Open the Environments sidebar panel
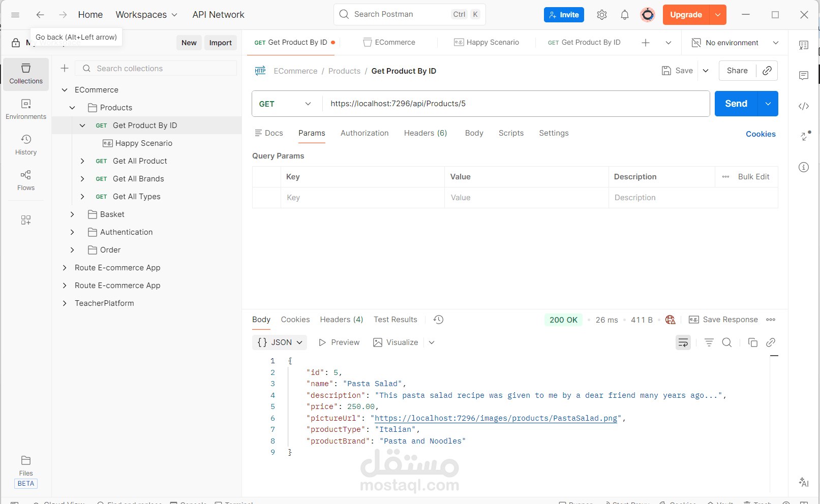The image size is (820, 504). click(x=26, y=110)
